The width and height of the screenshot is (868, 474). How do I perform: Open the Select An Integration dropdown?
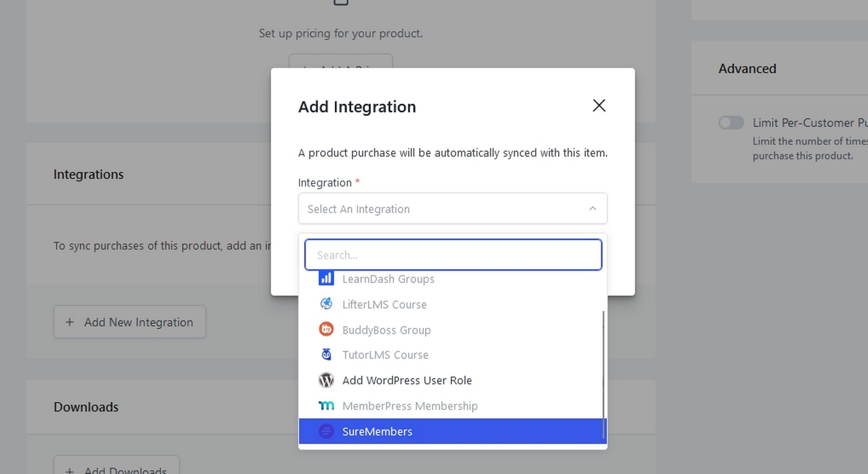pos(452,208)
